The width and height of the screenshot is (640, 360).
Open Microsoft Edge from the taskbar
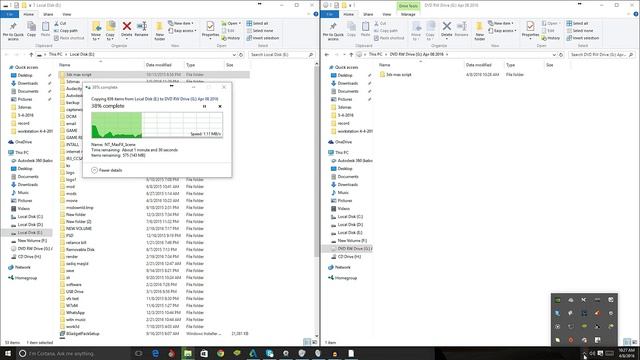click(x=155, y=353)
